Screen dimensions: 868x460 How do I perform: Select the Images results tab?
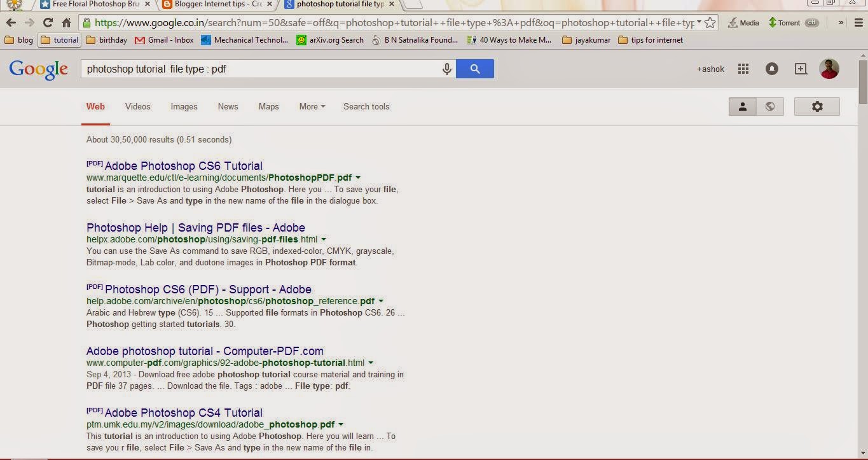point(184,106)
